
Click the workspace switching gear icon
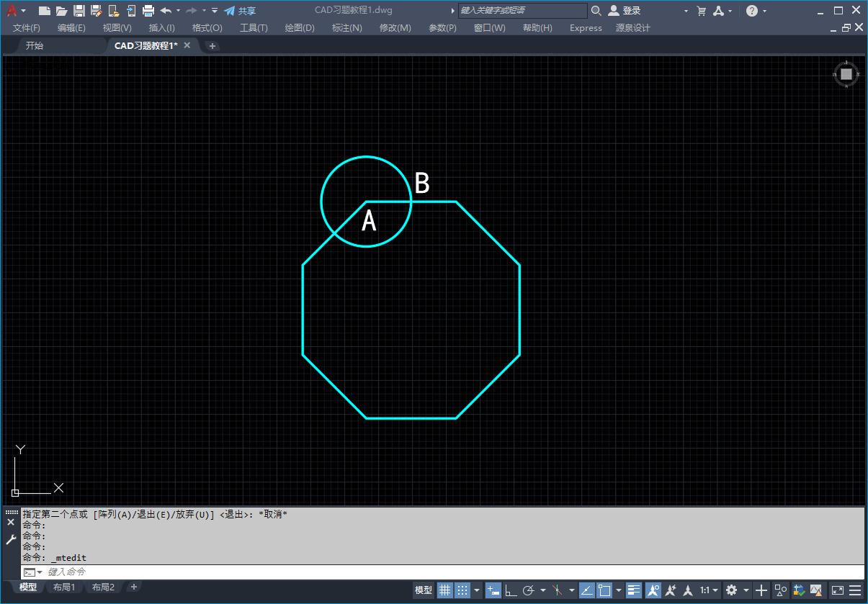(x=731, y=590)
